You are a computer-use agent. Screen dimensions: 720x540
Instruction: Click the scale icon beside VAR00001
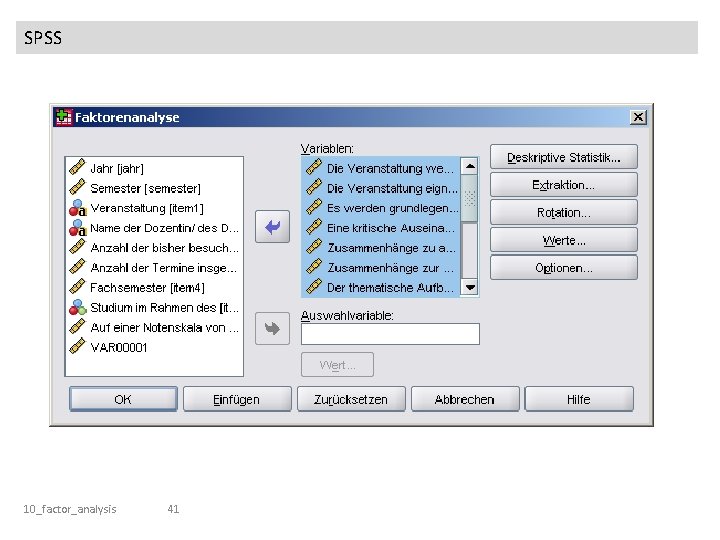click(x=77, y=346)
